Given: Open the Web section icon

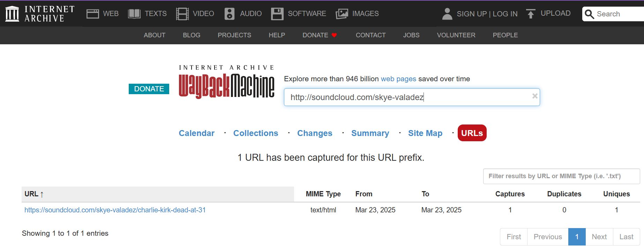Looking at the screenshot, I should pyautogui.click(x=92, y=14).
